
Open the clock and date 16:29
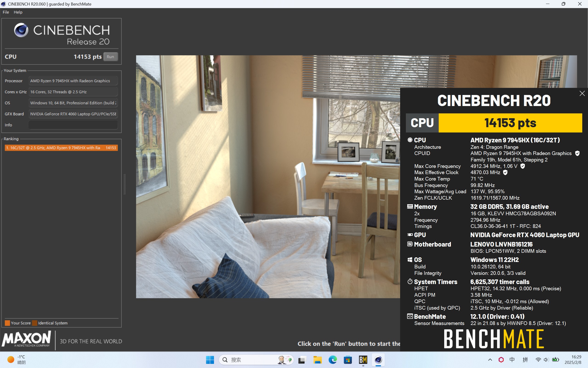click(x=573, y=360)
